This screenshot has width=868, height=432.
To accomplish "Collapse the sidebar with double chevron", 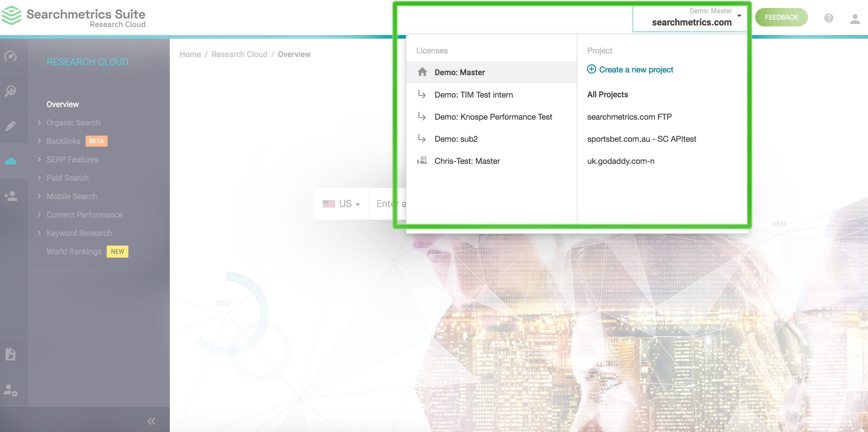I will (151, 421).
